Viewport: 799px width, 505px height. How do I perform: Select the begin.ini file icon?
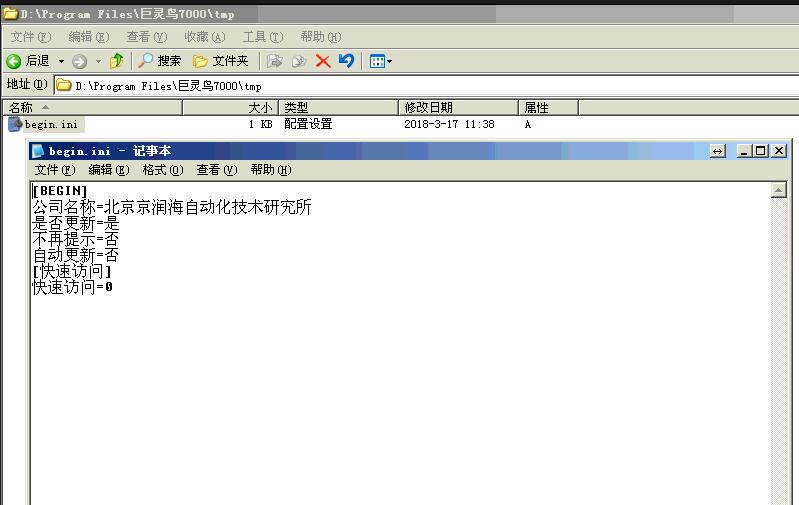coord(15,125)
